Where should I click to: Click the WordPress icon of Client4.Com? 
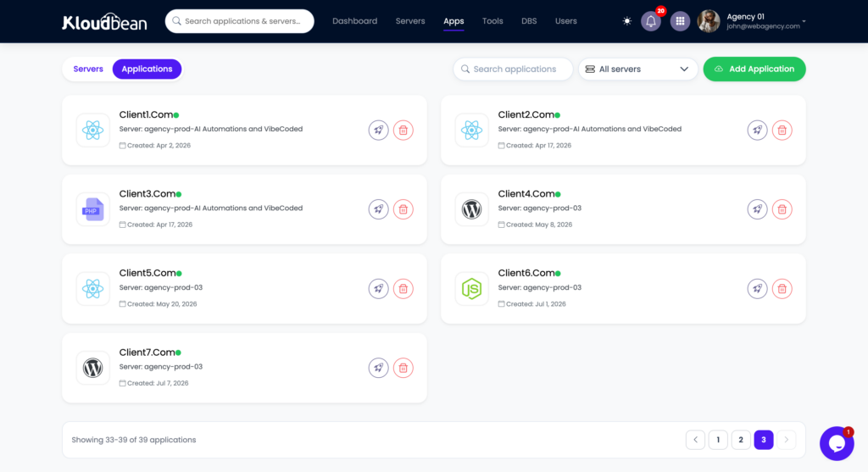point(471,209)
